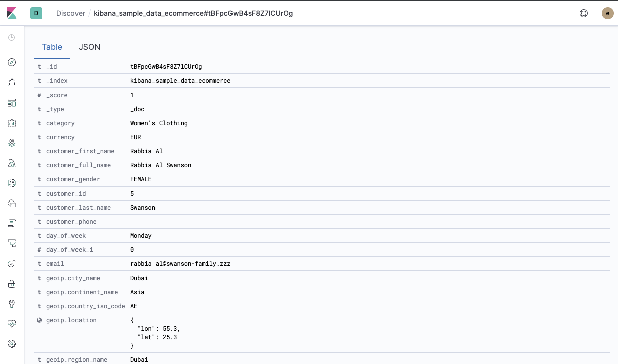Click the category value Women's Clothing
This screenshot has width=618, height=364.
click(x=159, y=123)
